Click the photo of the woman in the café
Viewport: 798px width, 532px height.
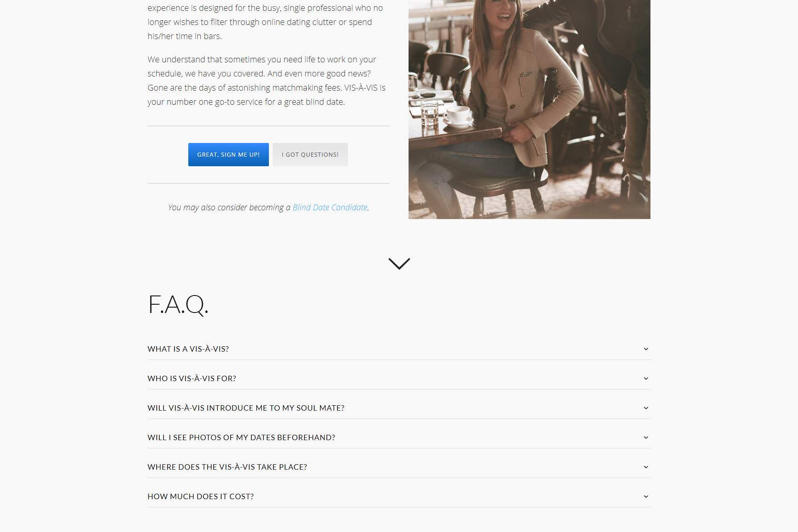tap(530, 109)
